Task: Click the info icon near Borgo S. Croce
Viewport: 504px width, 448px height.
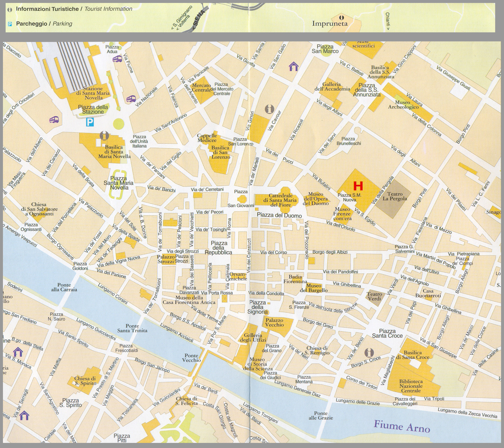Action: click(x=370, y=352)
